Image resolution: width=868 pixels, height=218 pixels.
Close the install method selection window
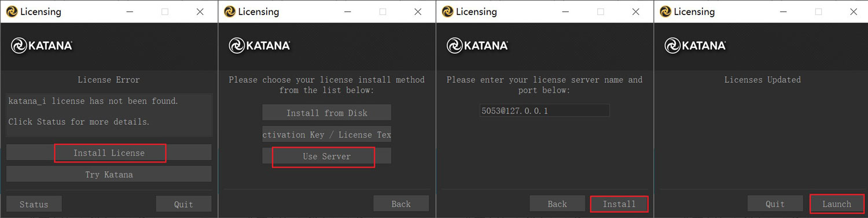point(418,12)
